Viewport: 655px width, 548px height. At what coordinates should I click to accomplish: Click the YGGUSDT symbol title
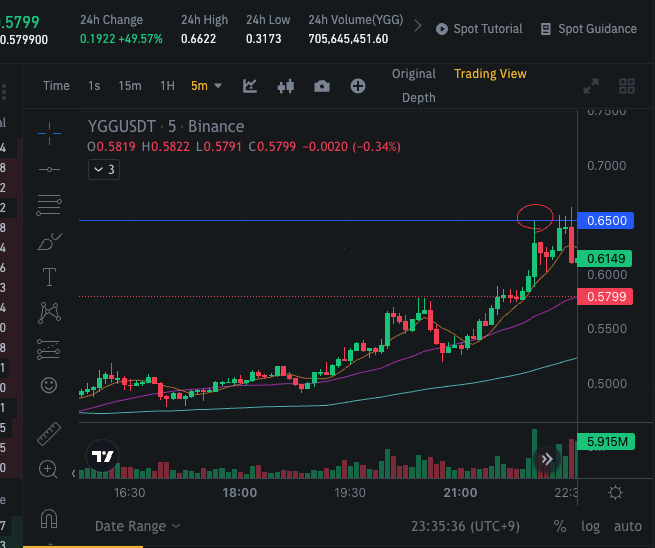tap(122, 127)
